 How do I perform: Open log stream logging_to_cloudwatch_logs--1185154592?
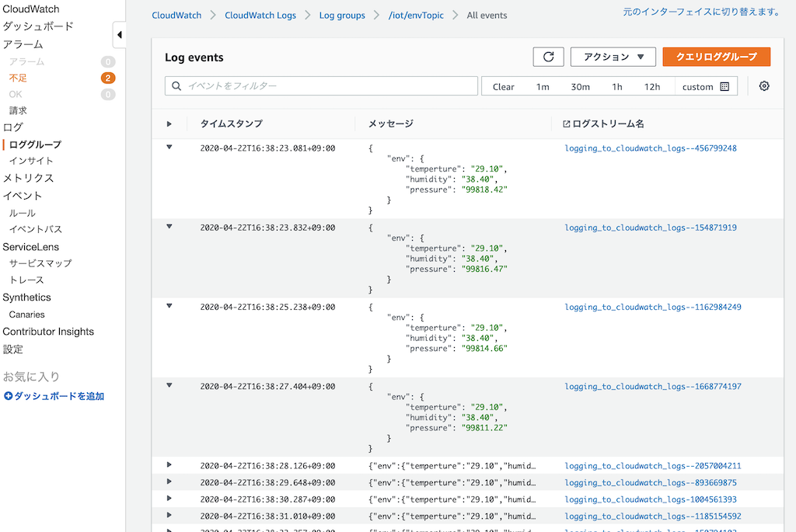pos(653,516)
